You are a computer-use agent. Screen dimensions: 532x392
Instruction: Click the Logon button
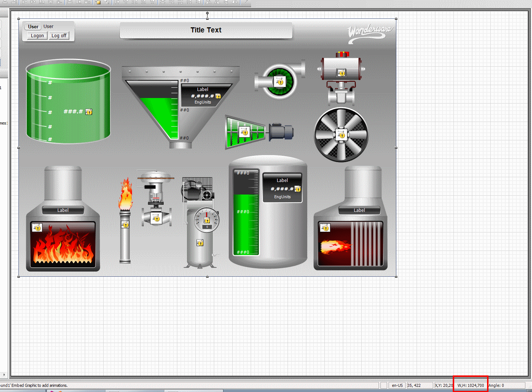(x=37, y=36)
